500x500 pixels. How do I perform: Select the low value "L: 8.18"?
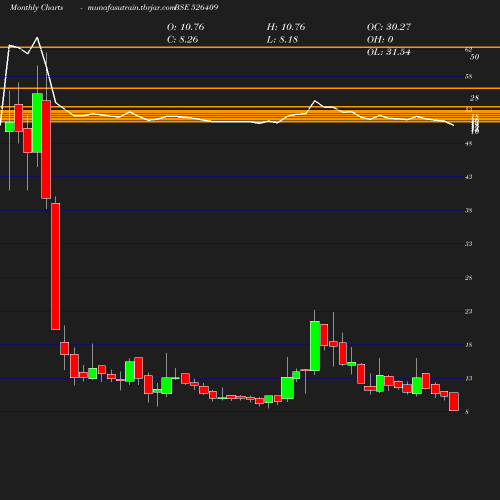tap(282, 39)
